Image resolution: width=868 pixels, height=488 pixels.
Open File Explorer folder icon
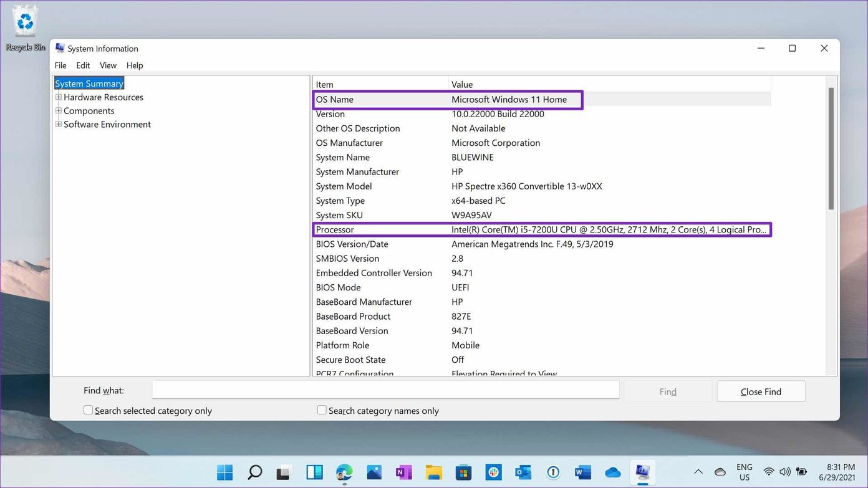point(433,472)
